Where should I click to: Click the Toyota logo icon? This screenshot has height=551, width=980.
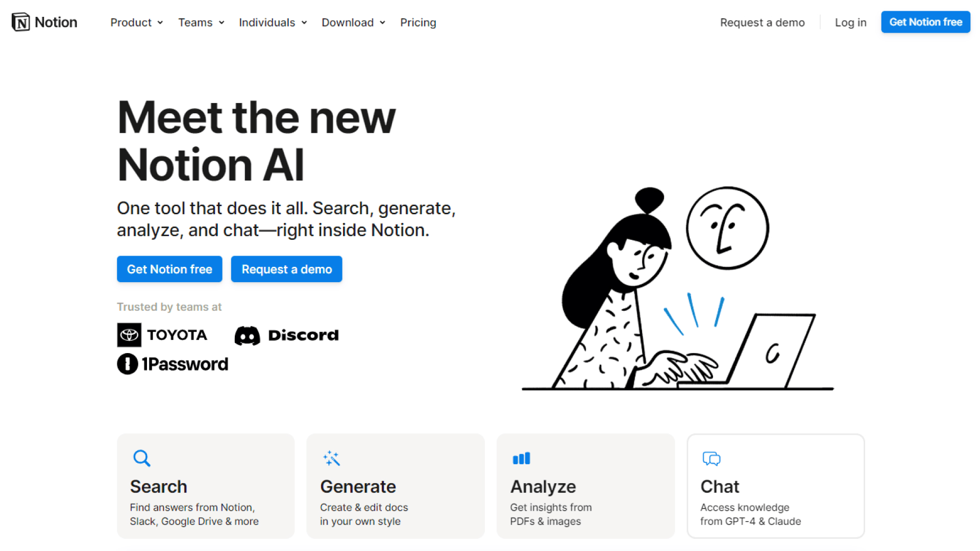tap(129, 334)
